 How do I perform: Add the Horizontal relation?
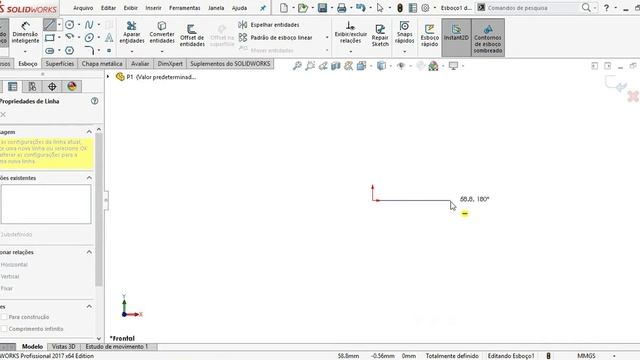click(x=14, y=264)
